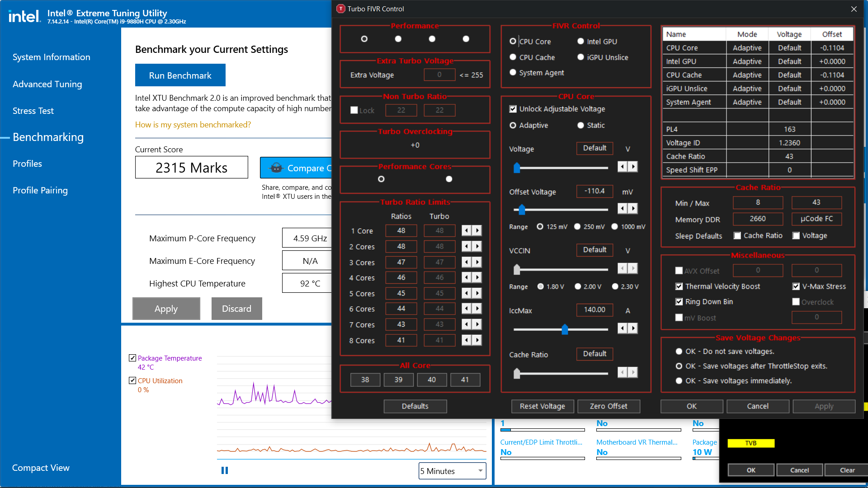The width and height of the screenshot is (868, 488).
Task: Increase the 7 Cores turbo ratio arrow
Action: click(x=477, y=324)
